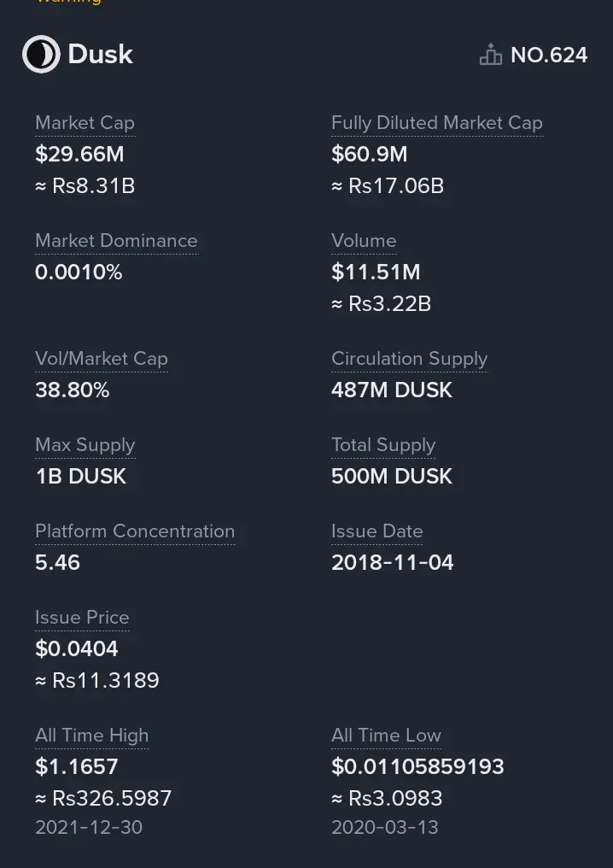Open the NO.624 rank link
This screenshot has width=613, height=868.
549,56
